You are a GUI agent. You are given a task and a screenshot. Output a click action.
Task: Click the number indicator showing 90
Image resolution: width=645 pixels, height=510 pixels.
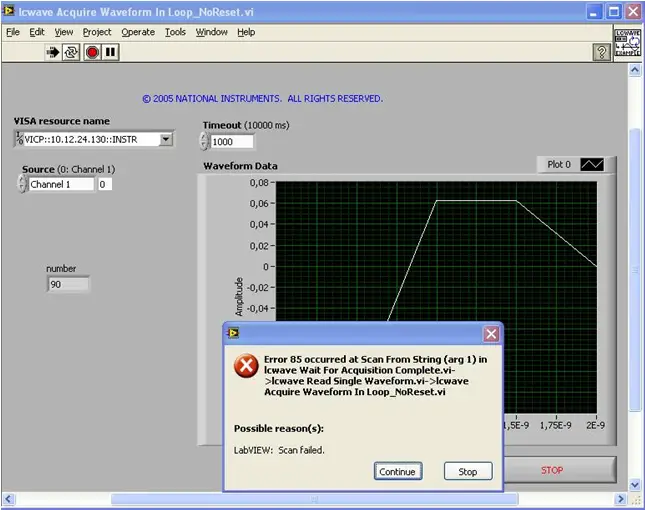tap(68, 284)
